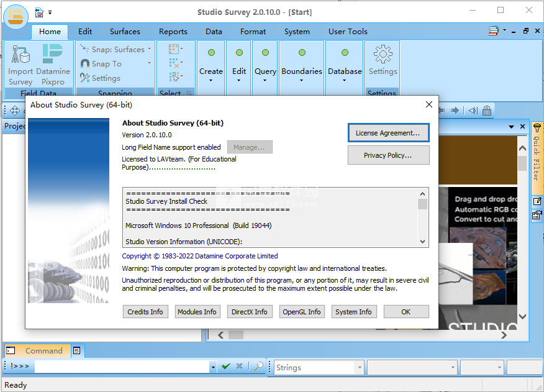The height and width of the screenshot is (392, 544).
Task: Toggle the Snap To magnet icon
Action: (85, 63)
